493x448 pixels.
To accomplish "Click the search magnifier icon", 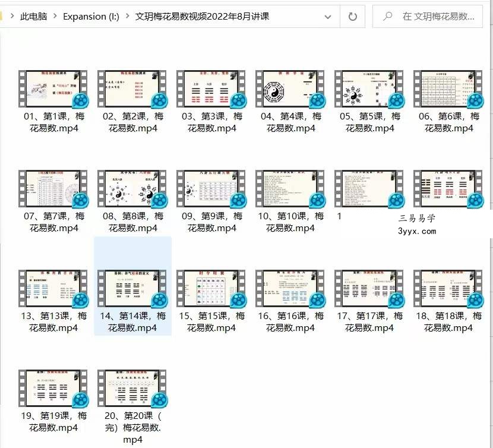I will click(x=388, y=16).
